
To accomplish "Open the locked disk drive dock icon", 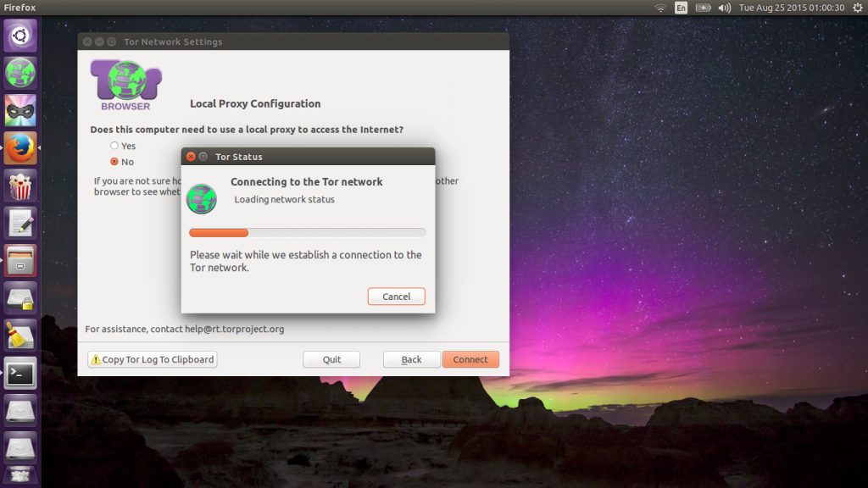I will pos(20,299).
